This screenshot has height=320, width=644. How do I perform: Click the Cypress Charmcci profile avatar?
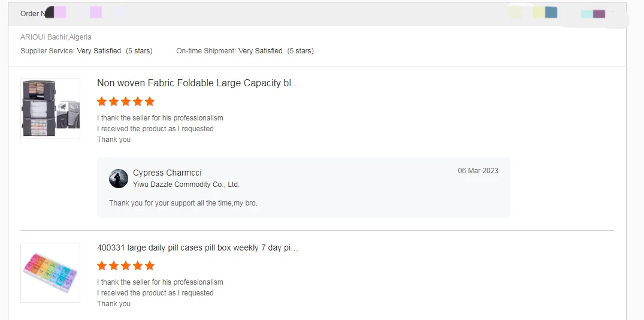click(119, 179)
